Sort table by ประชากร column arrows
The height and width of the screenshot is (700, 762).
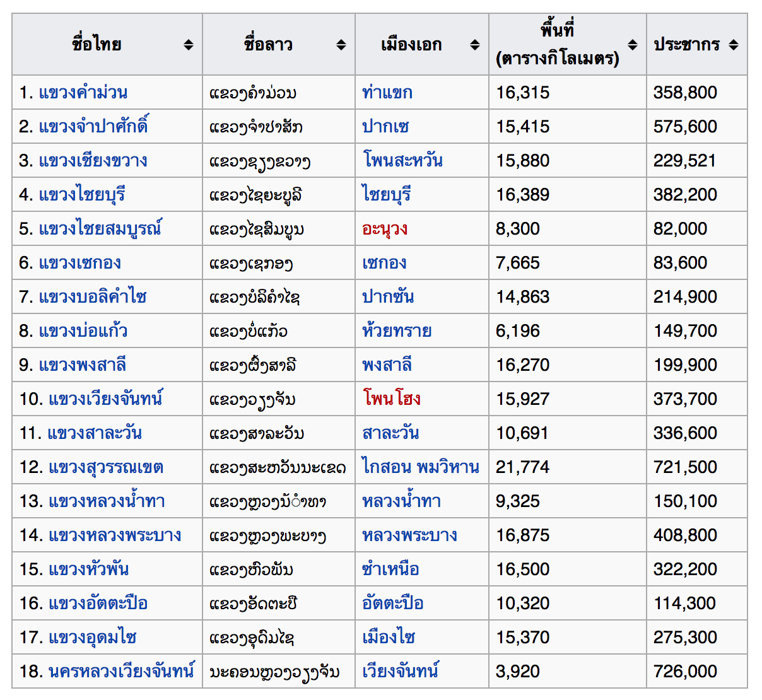coord(733,45)
